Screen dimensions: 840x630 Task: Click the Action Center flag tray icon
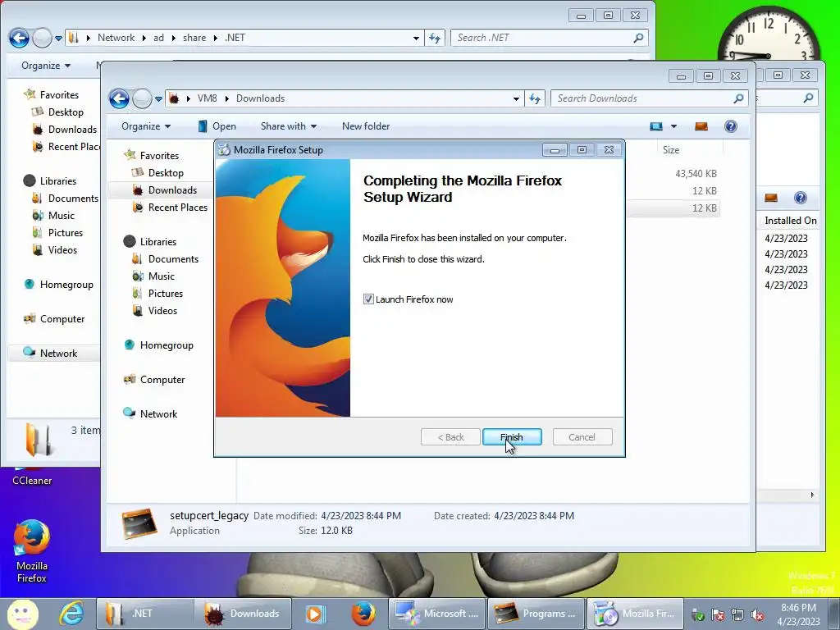(717, 615)
